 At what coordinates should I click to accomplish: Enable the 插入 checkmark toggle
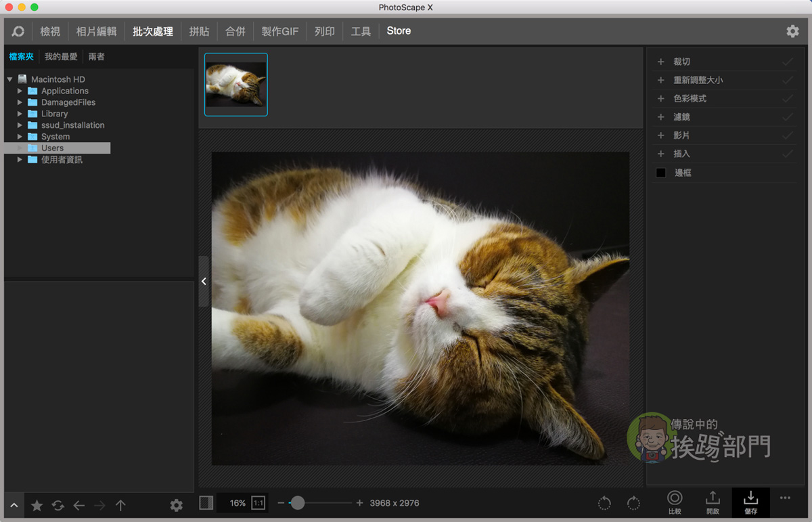[x=787, y=154]
